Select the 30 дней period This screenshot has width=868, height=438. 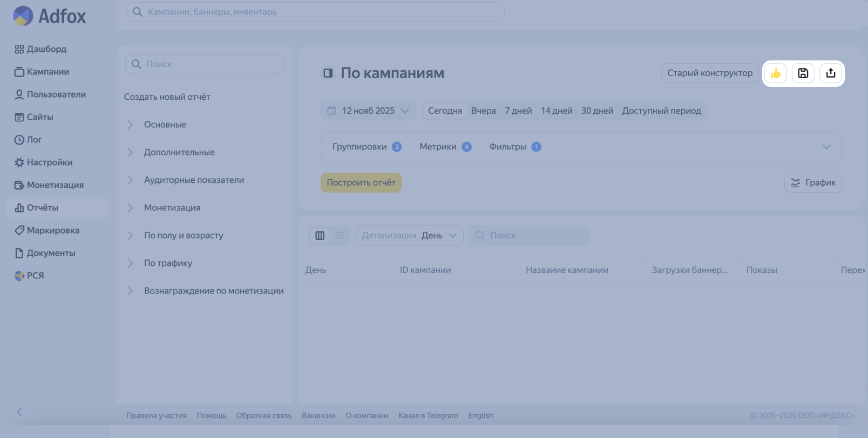pos(597,111)
